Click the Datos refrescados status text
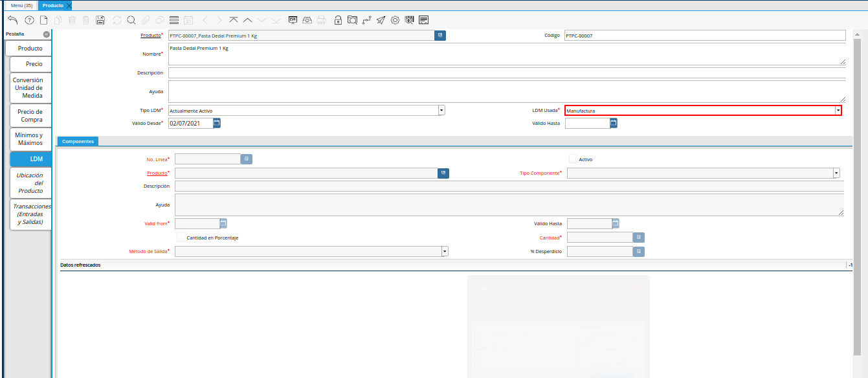 pos(80,265)
